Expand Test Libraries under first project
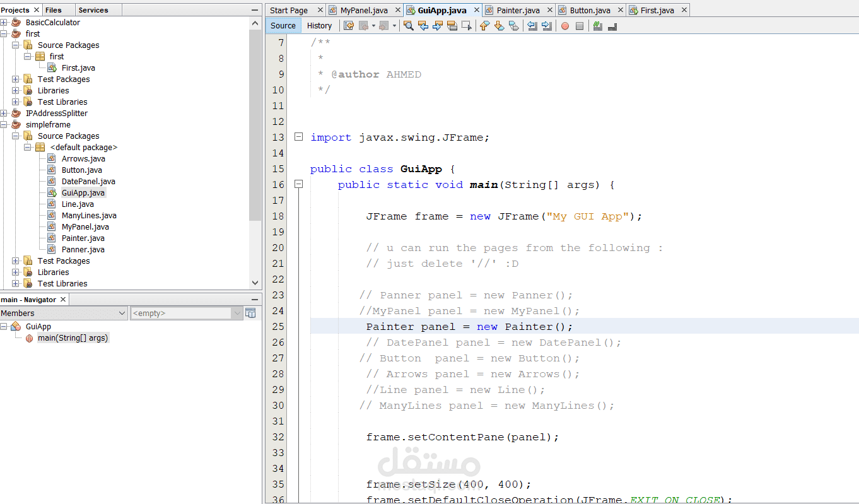Image resolution: width=859 pixels, height=504 pixels. (x=16, y=102)
